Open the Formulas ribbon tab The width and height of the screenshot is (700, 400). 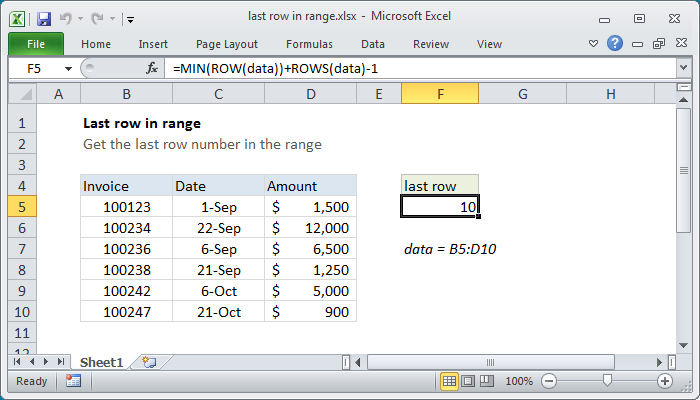click(309, 44)
